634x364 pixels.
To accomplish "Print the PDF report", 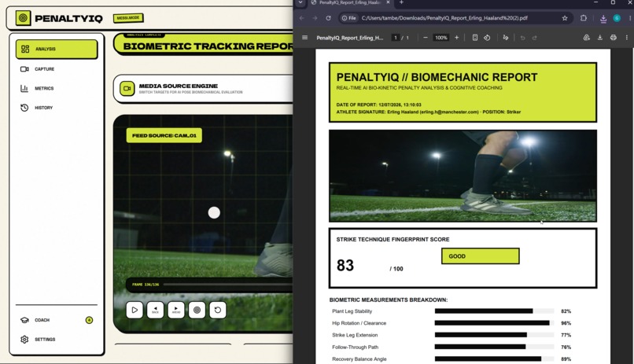I will point(614,38).
